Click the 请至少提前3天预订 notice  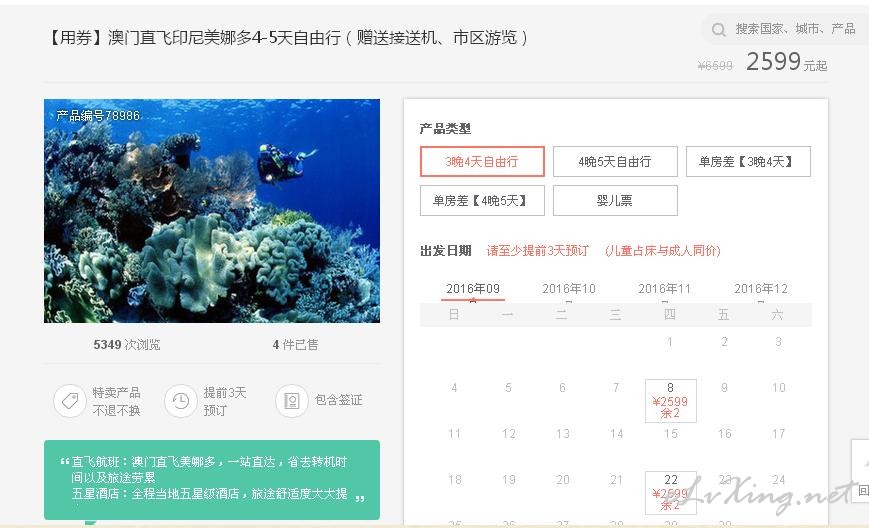coord(538,251)
